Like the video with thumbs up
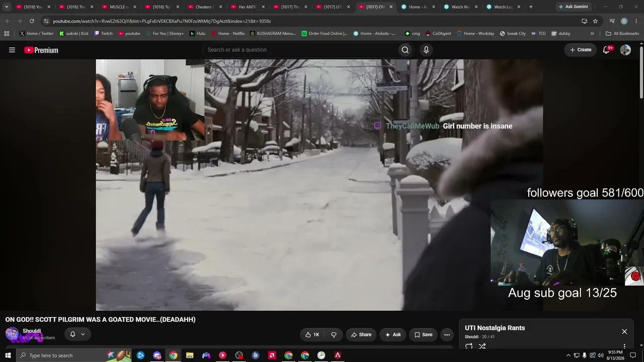This screenshot has height=362, width=644. pos(312,334)
